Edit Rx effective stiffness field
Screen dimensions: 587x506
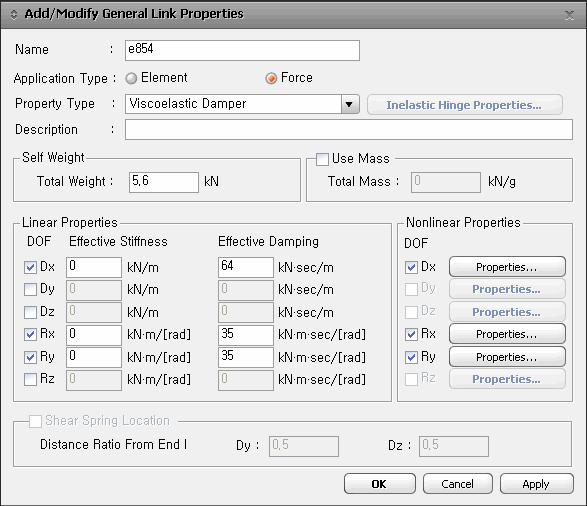click(x=94, y=335)
